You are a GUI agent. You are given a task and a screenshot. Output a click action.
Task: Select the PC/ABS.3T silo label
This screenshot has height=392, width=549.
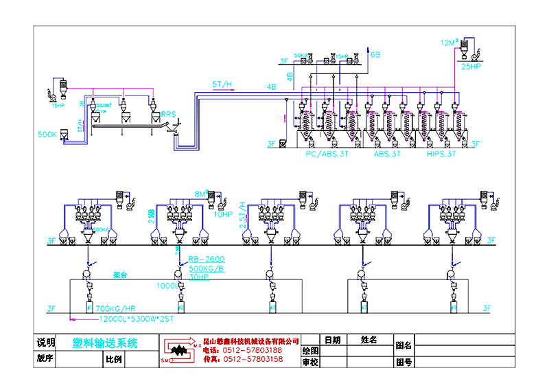click(x=327, y=154)
